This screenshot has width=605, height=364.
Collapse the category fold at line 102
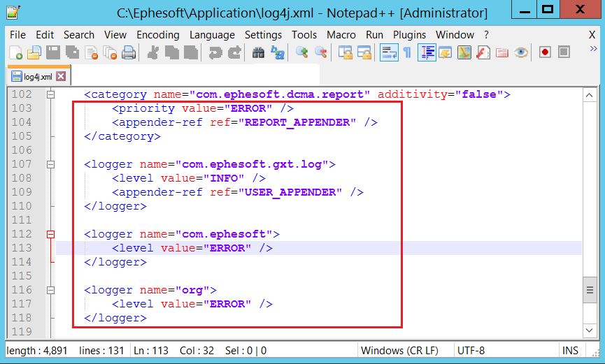pos(50,94)
